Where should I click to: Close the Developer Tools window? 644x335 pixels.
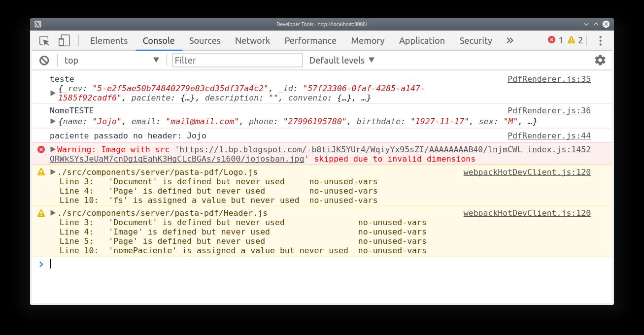pyautogui.click(x=606, y=24)
